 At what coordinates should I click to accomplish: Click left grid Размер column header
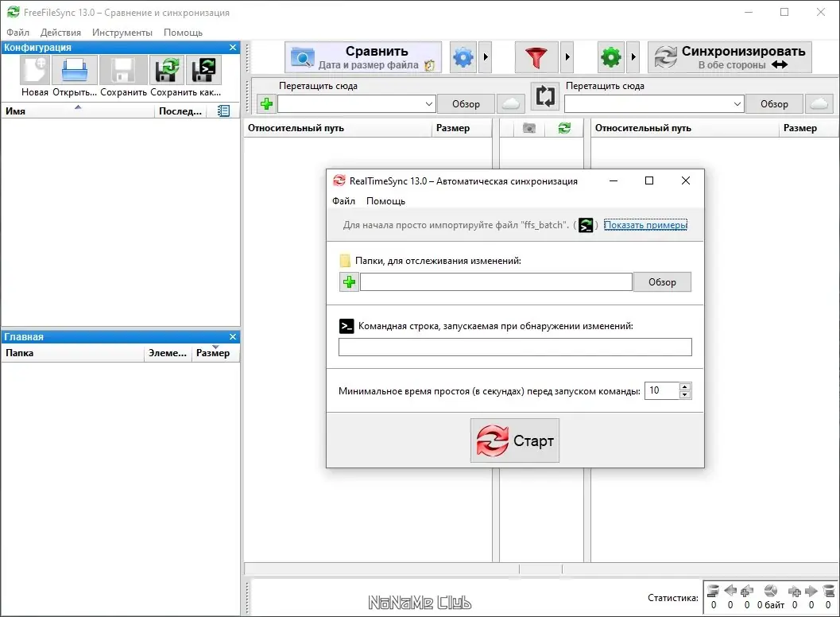tap(462, 128)
